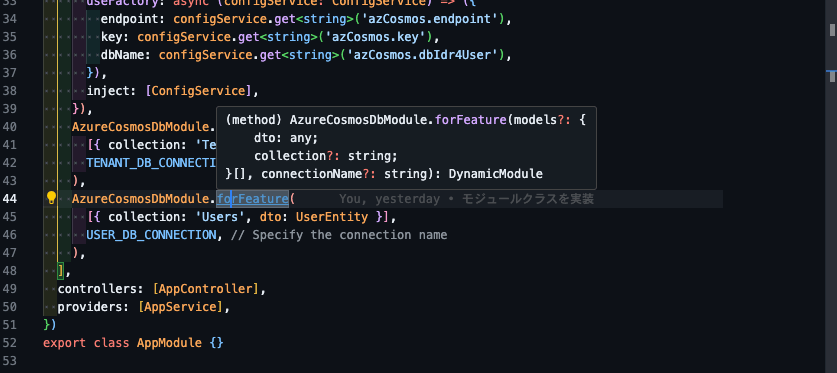Click USER_DB_CONNECTION constant on line 46
The image size is (837, 373).
(151, 235)
